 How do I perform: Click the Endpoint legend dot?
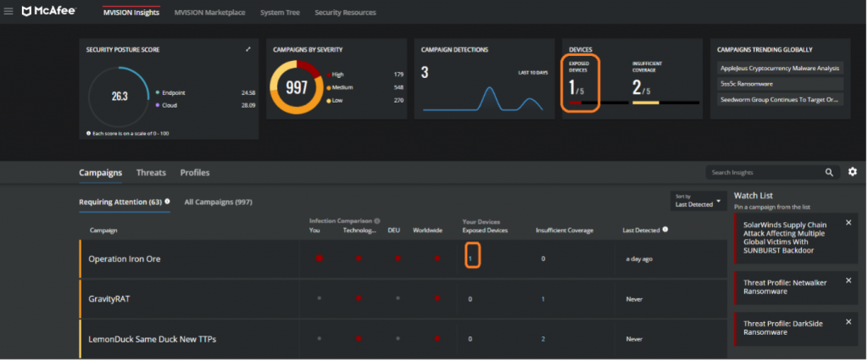(x=157, y=93)
